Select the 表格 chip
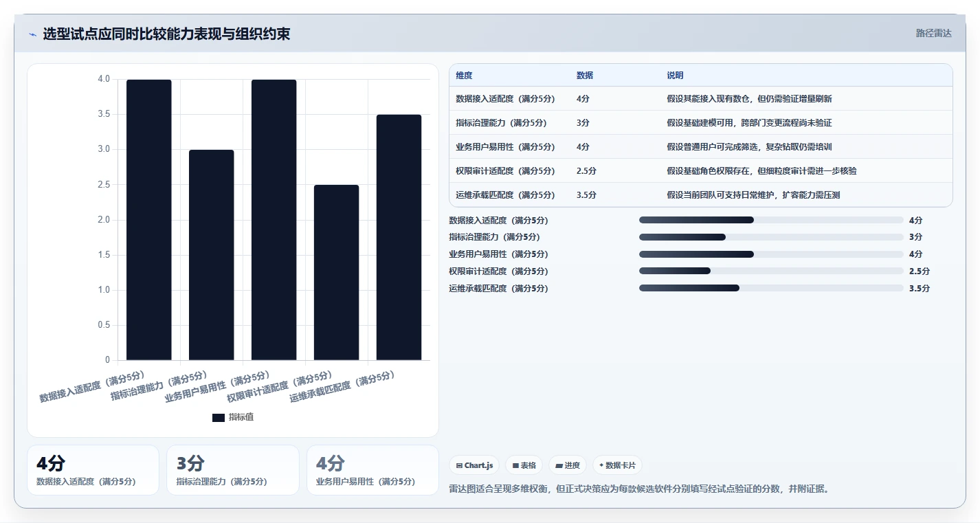 (x=524, y=465)
